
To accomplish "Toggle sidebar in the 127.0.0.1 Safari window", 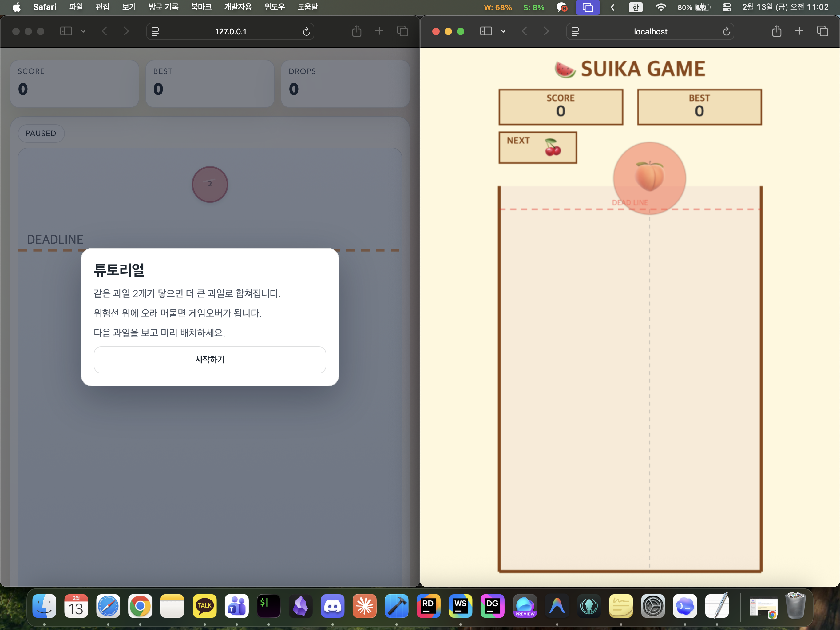I will (x=66, y=31).
